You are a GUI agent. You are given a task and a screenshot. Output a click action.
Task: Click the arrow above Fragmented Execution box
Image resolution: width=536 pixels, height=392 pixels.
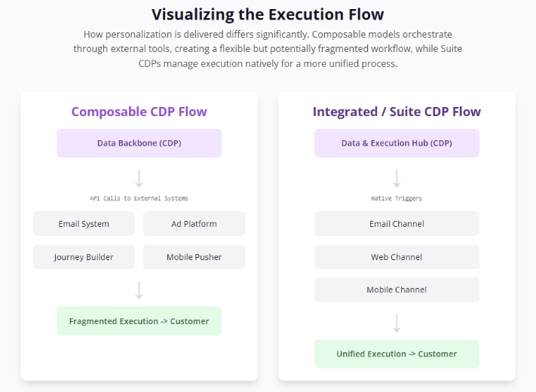139,290
